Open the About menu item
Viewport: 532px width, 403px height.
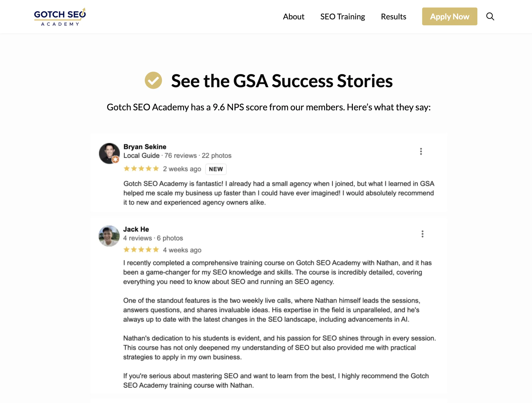click(293, 17)
